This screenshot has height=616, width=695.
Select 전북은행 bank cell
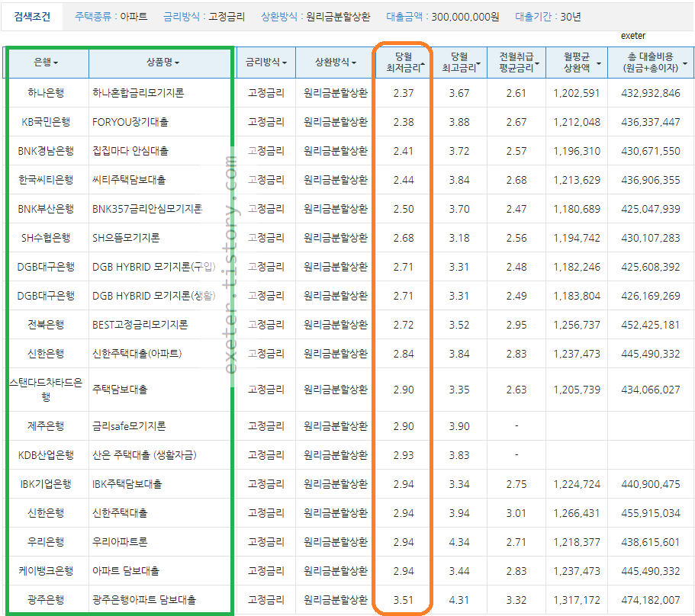tap(46, 325)
